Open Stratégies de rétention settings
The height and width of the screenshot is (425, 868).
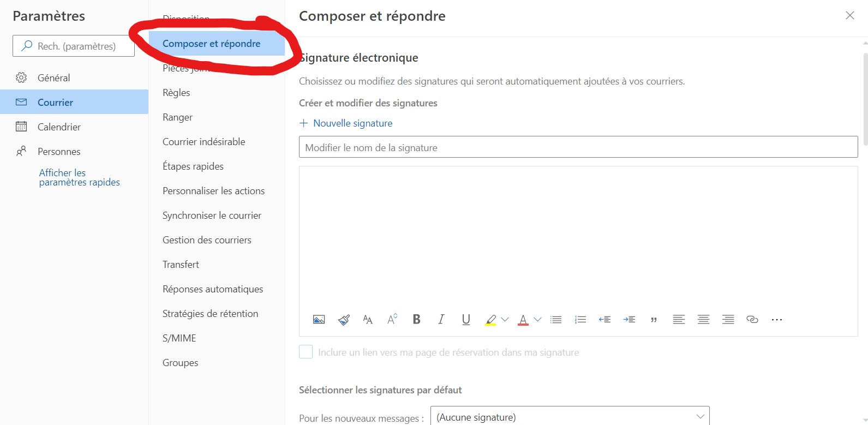(217, 314)
